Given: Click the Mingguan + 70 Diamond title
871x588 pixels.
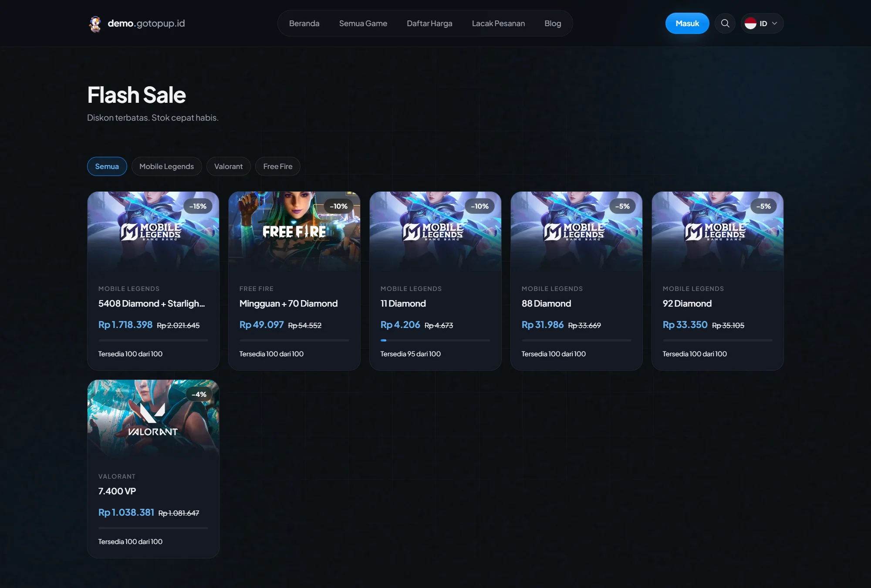Looking at the screenshot, I should point(288,304).
